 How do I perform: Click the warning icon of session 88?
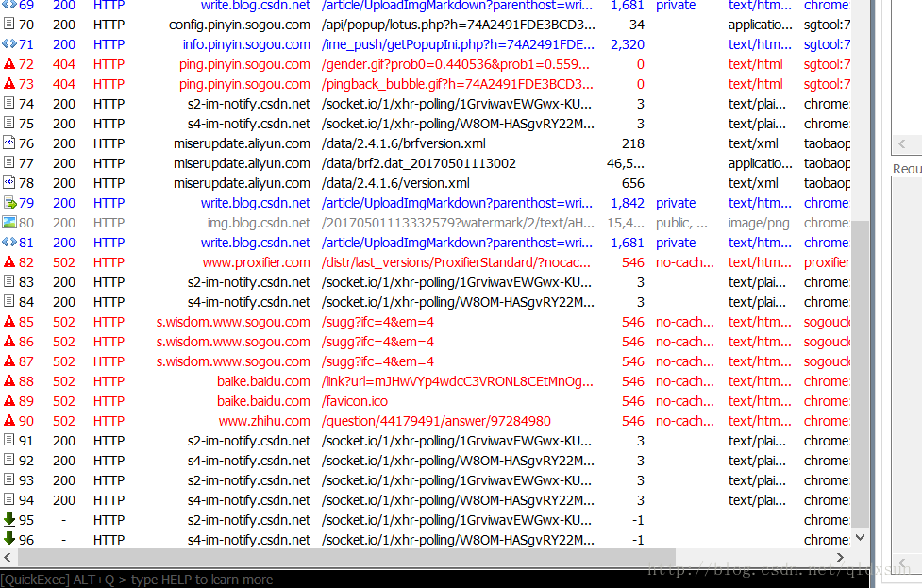coord(8,380)
